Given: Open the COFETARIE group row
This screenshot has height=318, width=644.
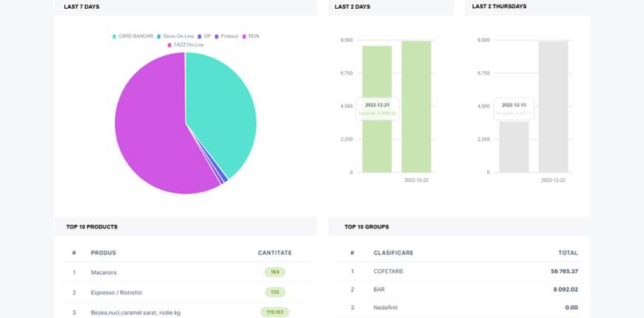Looking at the screenshot, I should 389,271.
